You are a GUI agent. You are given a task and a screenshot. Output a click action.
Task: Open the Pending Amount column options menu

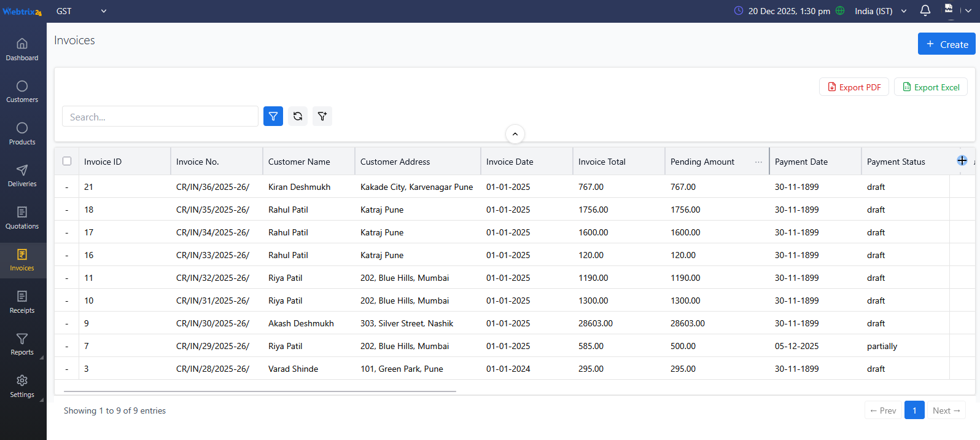point(758,162)
